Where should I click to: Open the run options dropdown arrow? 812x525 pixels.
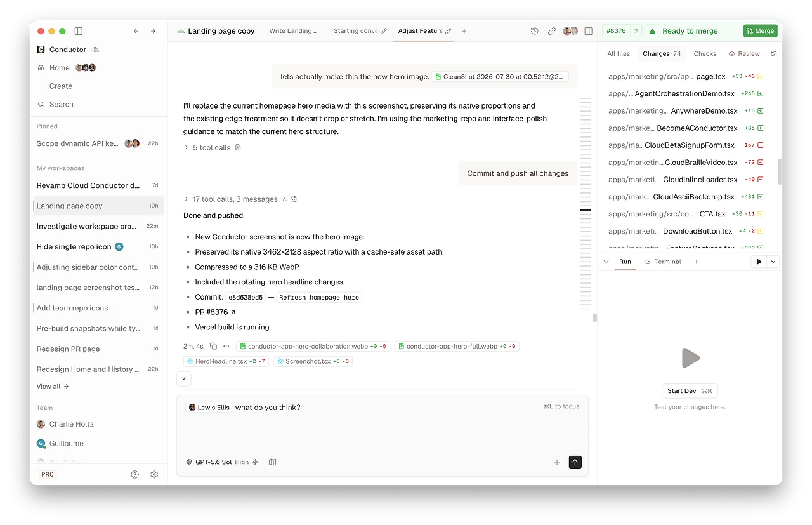tap(773, 262)
